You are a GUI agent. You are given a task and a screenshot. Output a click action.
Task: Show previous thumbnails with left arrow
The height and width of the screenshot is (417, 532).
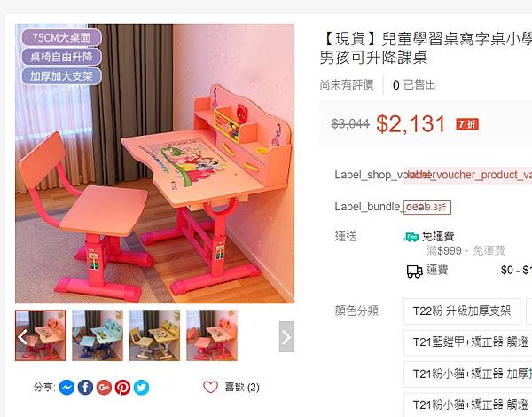pos(22,336)
